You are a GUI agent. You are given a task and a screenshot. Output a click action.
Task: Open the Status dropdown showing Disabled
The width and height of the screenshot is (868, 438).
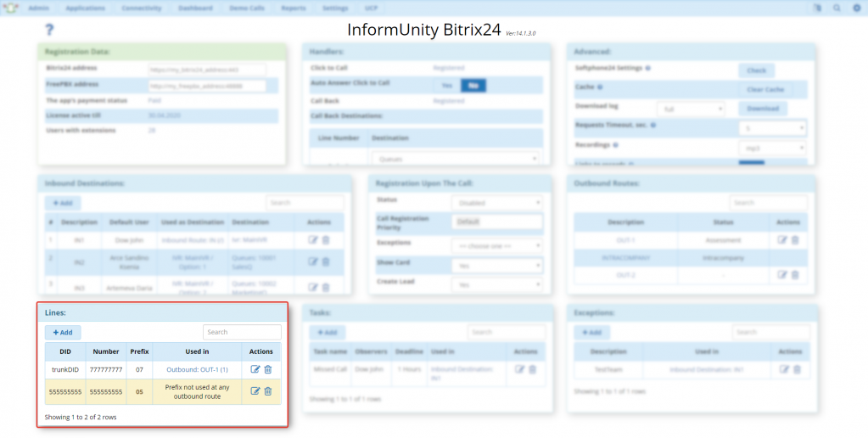coord(497,203)
